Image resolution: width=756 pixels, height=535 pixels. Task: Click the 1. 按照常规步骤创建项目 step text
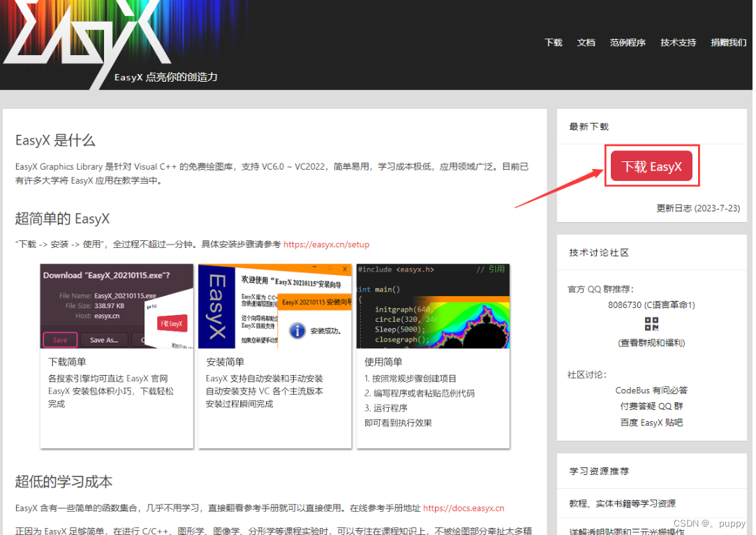click(x=410, y=379)
